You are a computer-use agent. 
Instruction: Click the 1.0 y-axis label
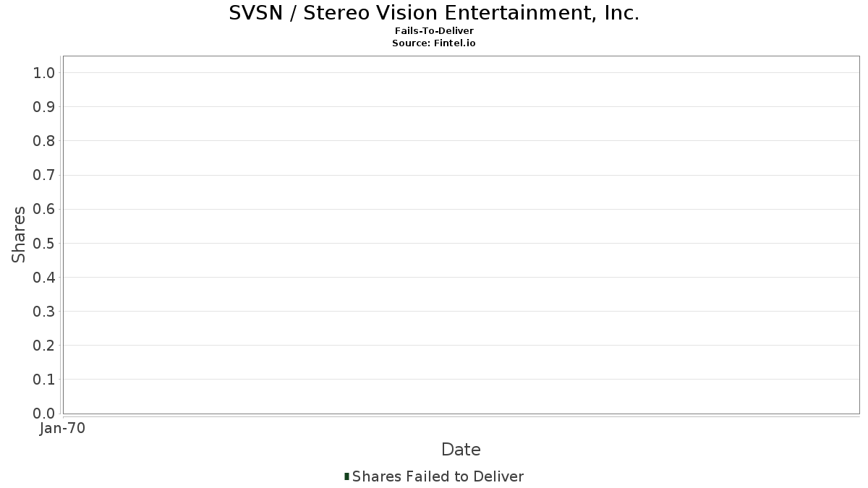[x=43, y=73]
